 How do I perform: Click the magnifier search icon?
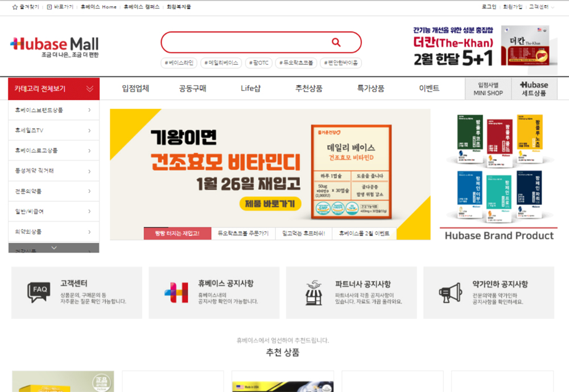tap(336, 43)
